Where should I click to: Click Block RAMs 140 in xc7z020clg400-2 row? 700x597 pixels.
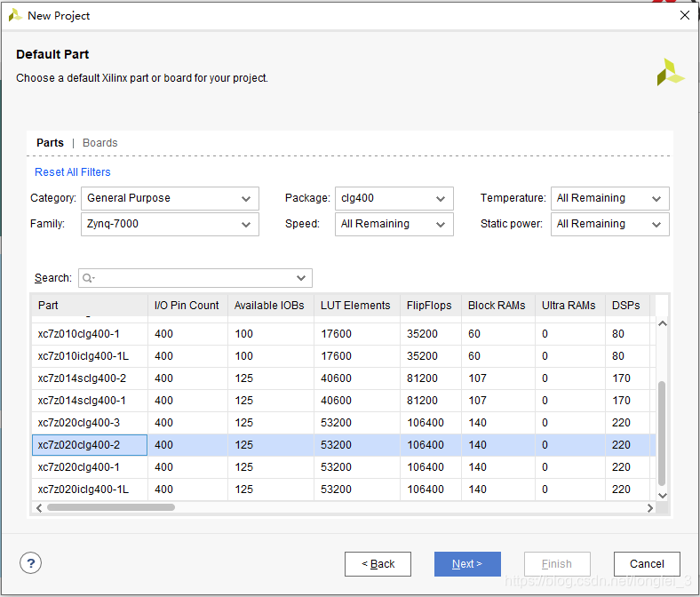click(477, 445)
